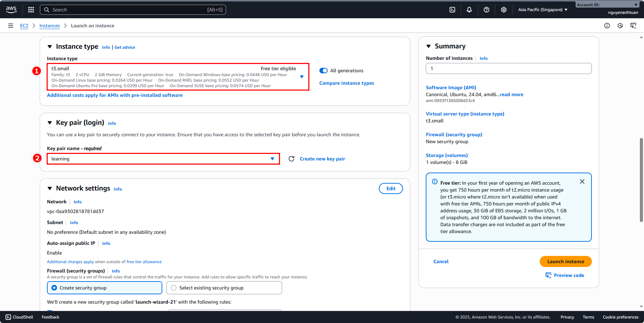Open the notifications bell
The height and width of the screenshot is (323, 644).
[469, 10]
